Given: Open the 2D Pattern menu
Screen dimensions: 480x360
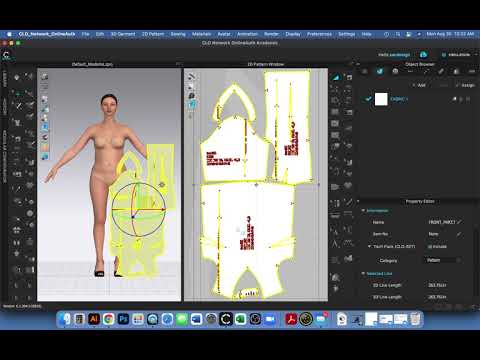Looking at the screenshot, I should point(153,34).
